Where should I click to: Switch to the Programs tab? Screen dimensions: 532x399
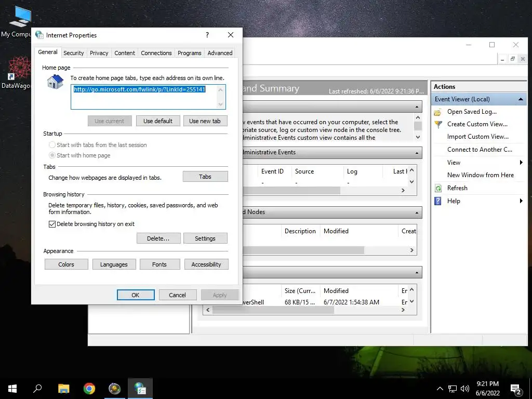click(189, 53)
